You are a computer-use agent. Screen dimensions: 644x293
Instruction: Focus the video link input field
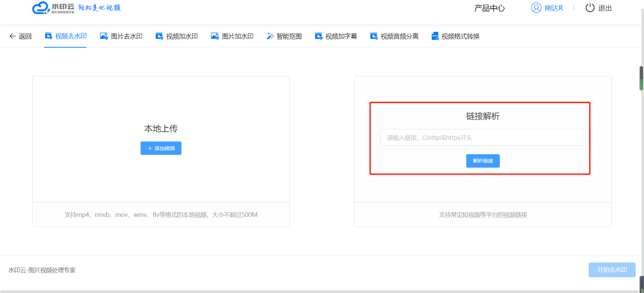coord(483,137)
